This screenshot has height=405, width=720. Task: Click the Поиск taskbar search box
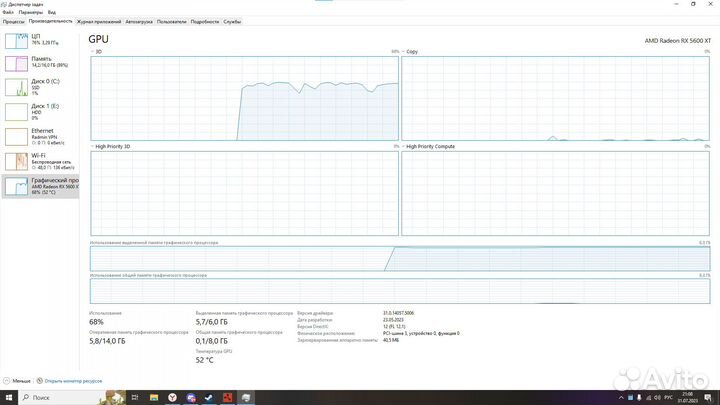pyautogui.click(x=60, y=398)
